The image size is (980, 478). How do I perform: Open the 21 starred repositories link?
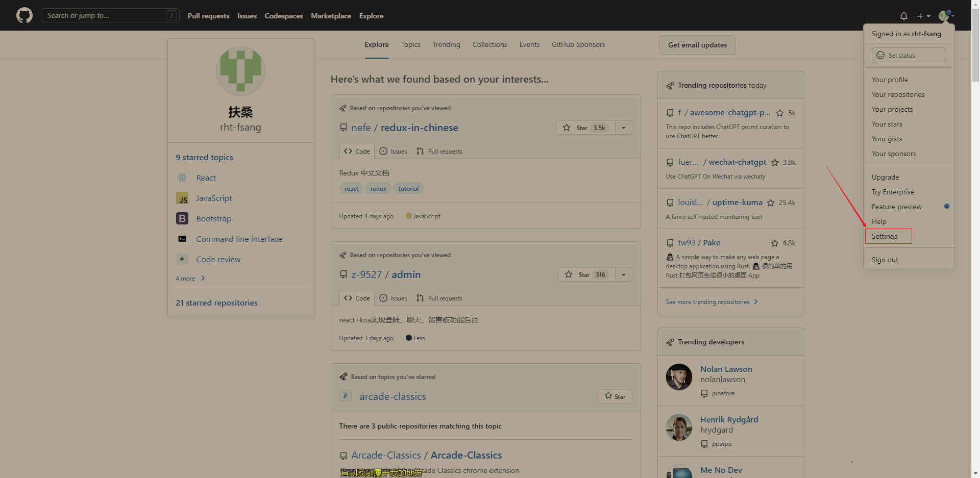(216, 303)
